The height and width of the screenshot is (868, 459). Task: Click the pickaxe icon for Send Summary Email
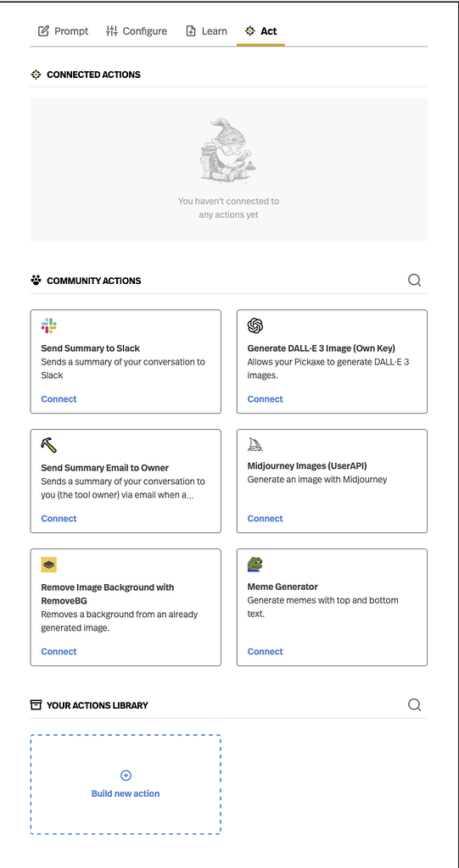click(x=48, y=445)
